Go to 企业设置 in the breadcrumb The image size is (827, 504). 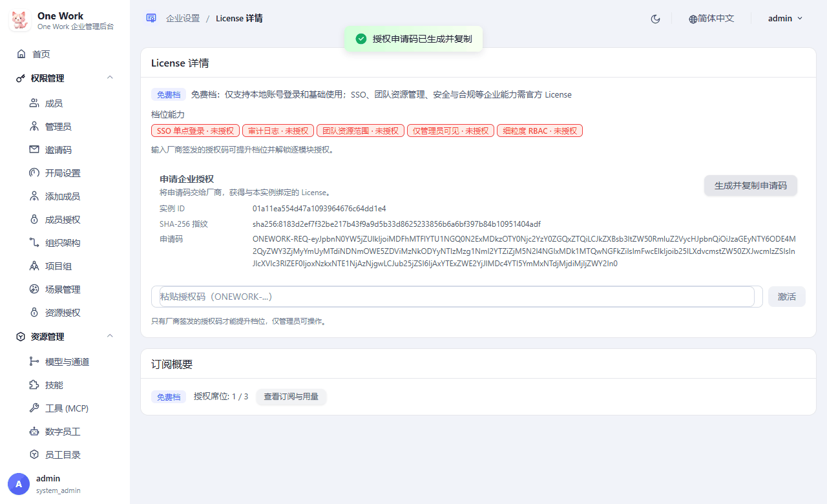pos(183,19)
